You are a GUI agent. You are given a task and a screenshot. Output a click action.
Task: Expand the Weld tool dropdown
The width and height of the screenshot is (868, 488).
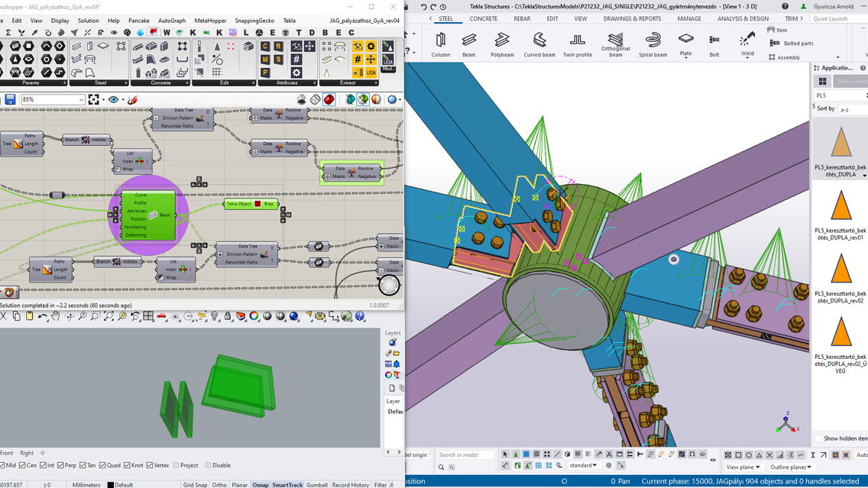747,58
